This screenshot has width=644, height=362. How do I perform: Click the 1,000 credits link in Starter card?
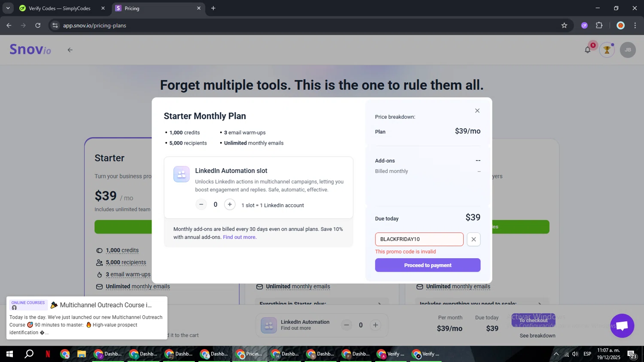(122, 250)
